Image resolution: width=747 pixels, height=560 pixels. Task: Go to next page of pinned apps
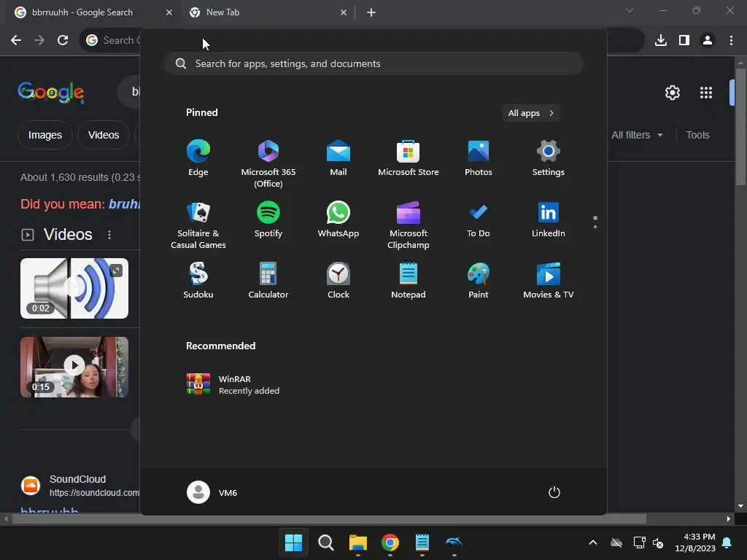pos(595,227)
